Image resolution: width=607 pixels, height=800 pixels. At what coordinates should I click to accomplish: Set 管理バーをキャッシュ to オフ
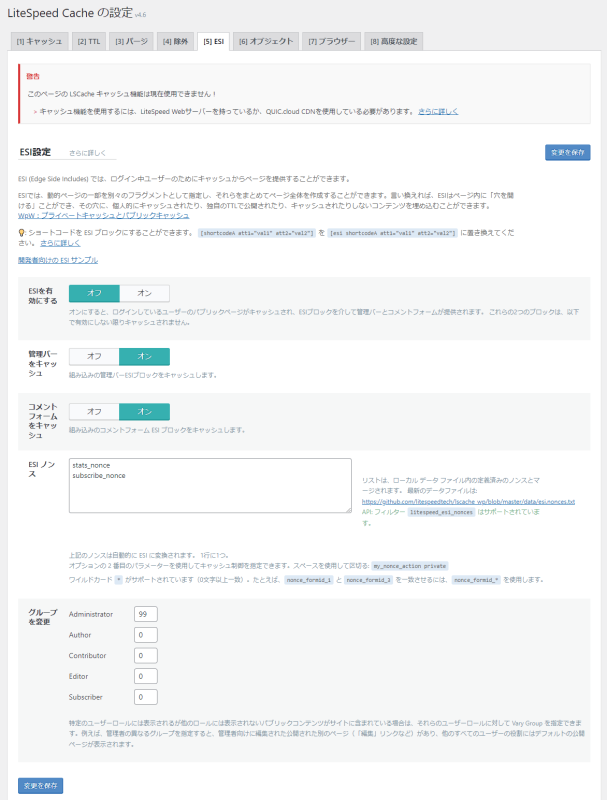click(x=94, y=356)
